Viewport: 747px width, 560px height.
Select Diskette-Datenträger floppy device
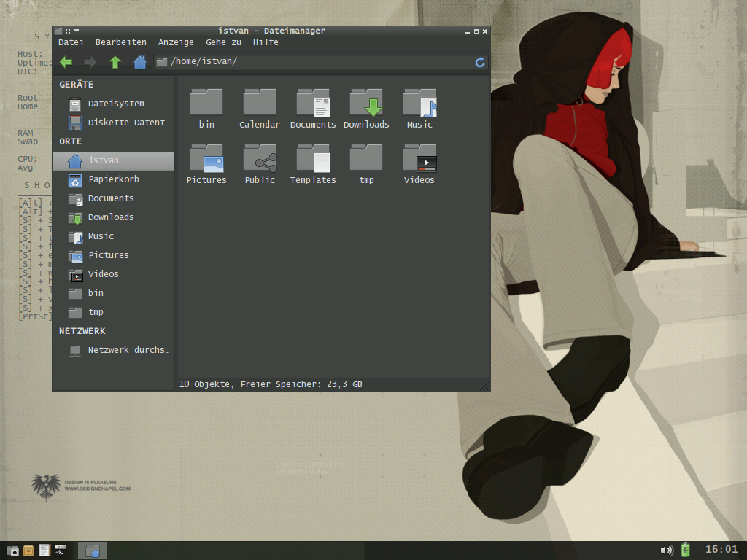pos(114,122)
